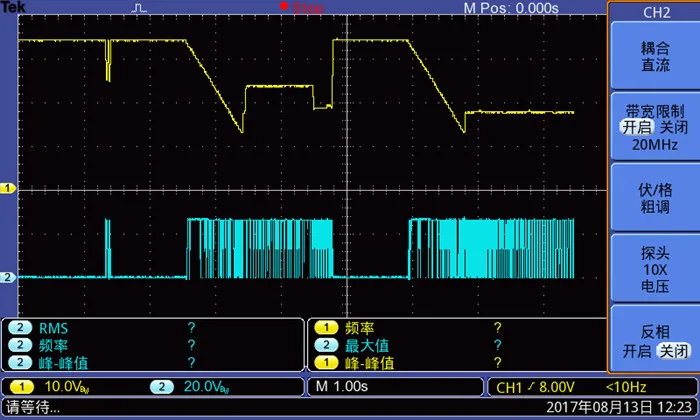Select the yellow channel 1 峰-峰值 measurement
Viewport: 700px width, 420px height.
pos(458,362)
